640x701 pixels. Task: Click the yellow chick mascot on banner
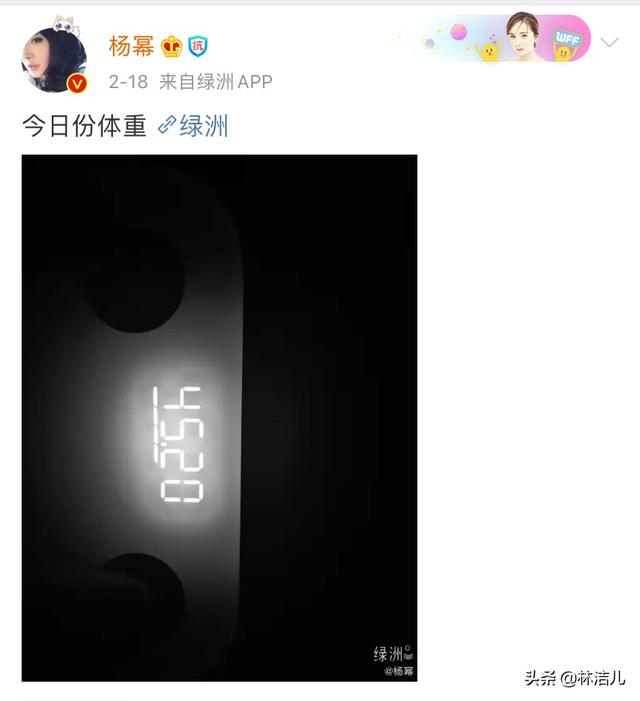[x=488, y=50]
